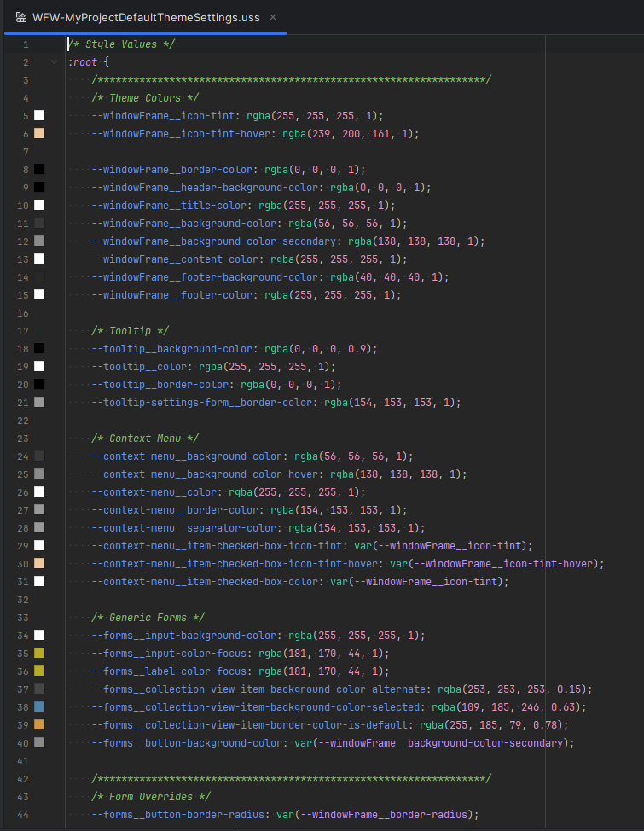Click rgba(40, 40, 40, 1) value
The width and height of the screenshot is (644, 831).
(386, 277)
